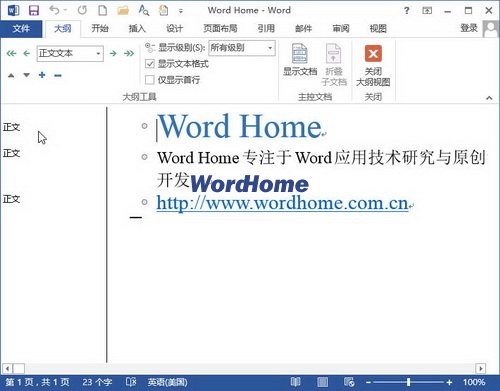Click horizontal scrollbar left arrow

point(7,368)
